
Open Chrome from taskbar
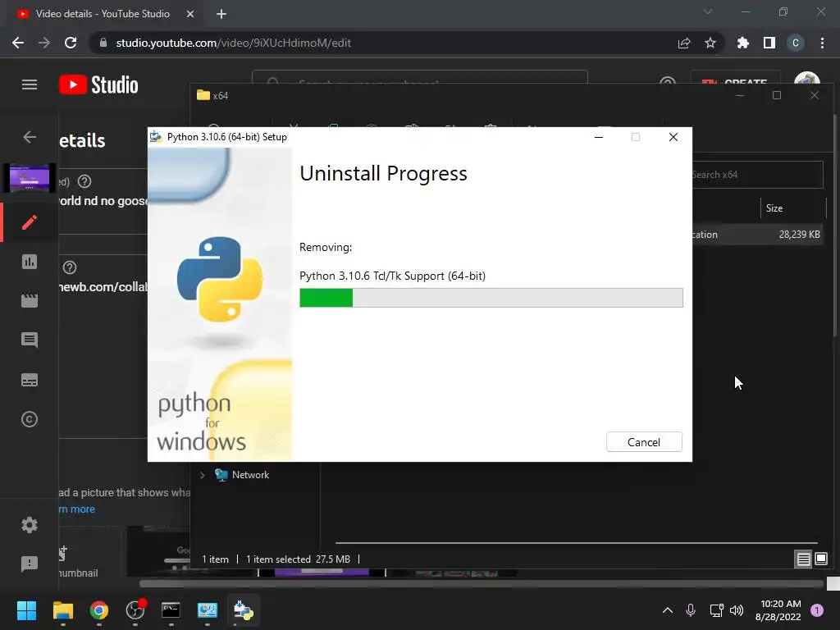point(98,610)
